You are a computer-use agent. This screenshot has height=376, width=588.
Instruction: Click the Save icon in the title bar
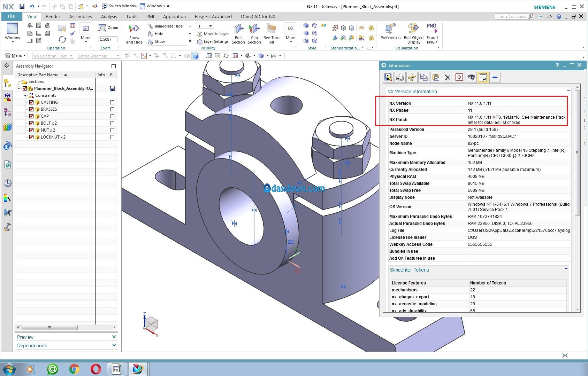pyautogui.click(x=22, y=6)
